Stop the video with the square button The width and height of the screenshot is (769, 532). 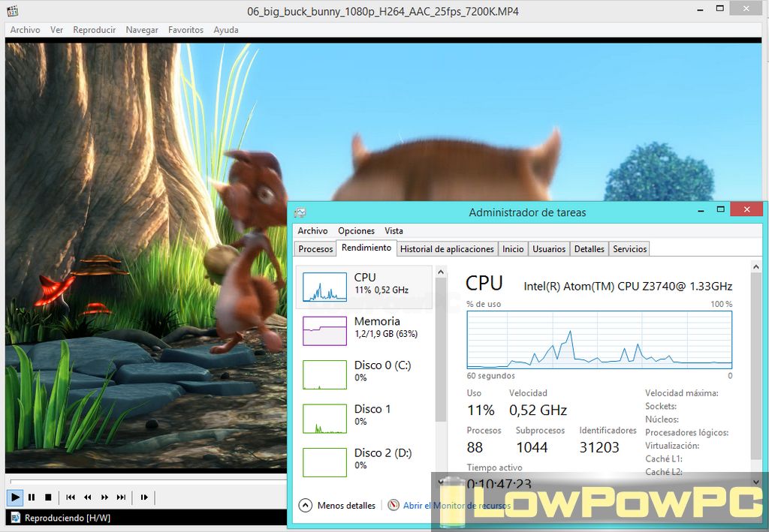(x=48, y=497)
